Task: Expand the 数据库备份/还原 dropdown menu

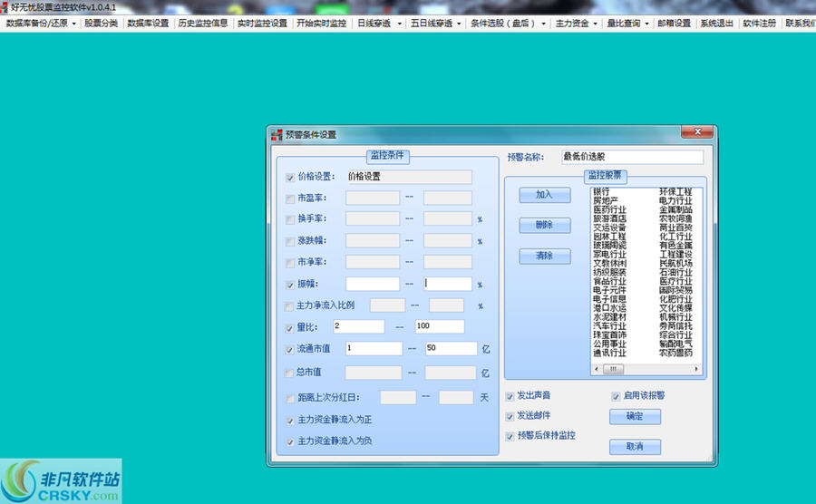Action: [41, 24]
